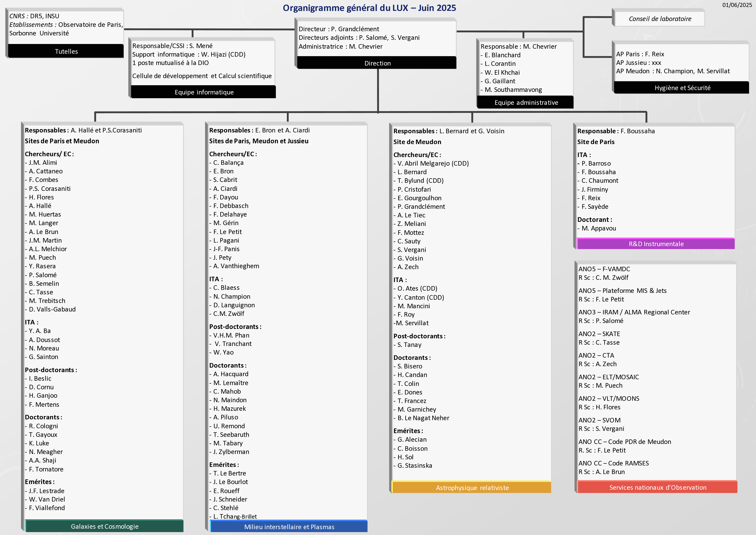Click 'ANO5 – F-VAMDC' entry
The image size is (756, 535).
point(604,269)
